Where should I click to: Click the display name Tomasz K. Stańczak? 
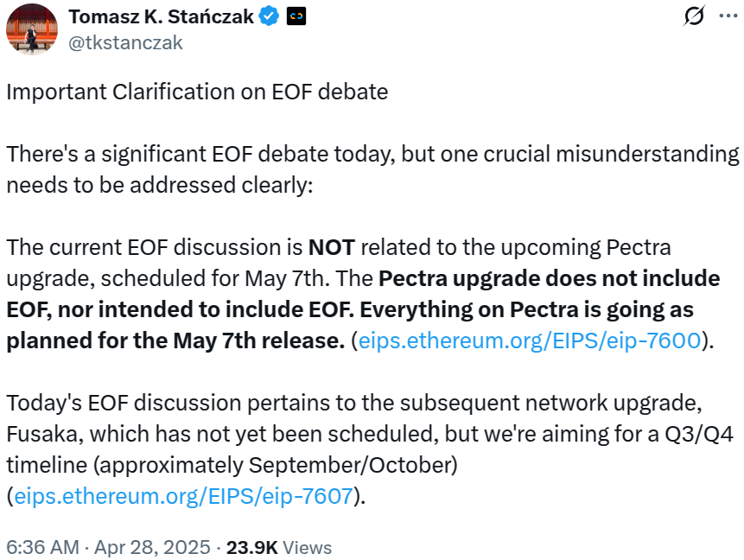point(161,16)
